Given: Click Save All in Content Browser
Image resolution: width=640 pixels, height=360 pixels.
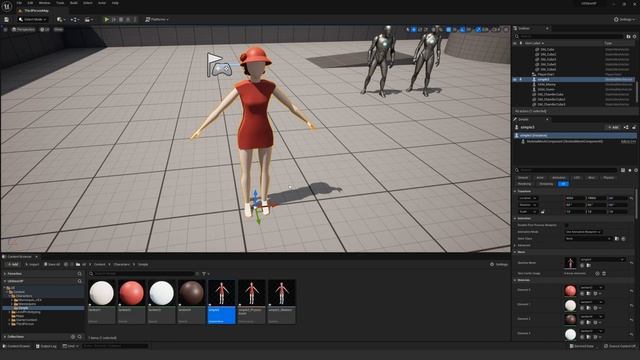Looking at the screenshot, I should click(x=52, y=264).
